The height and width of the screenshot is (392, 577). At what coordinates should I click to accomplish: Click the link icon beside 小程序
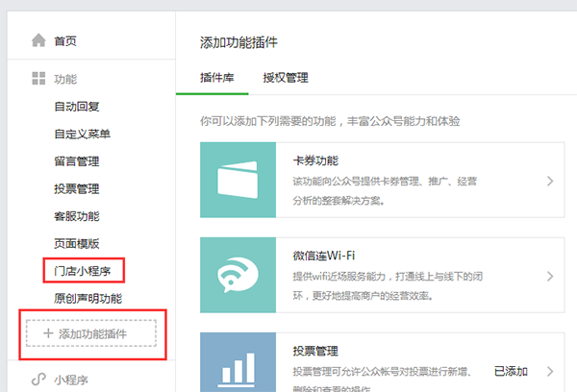tap(38, 380)
